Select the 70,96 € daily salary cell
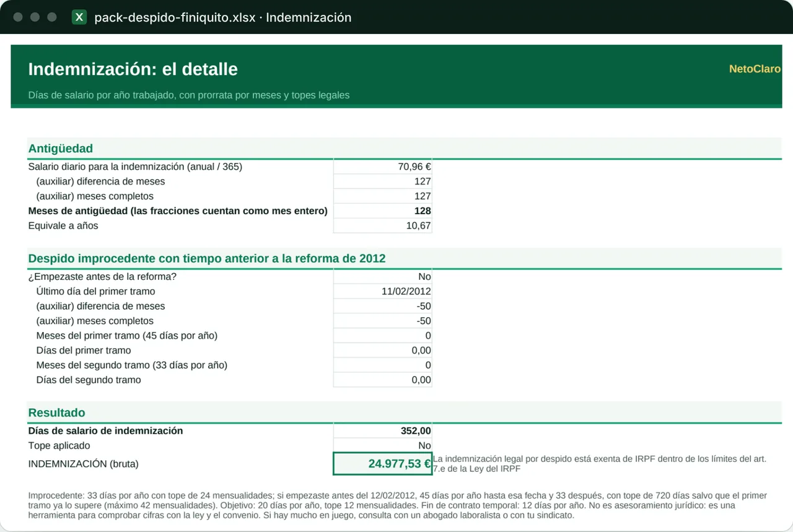Screen dimensions: 793x532 pyautogui.click(x=382, y=167)
